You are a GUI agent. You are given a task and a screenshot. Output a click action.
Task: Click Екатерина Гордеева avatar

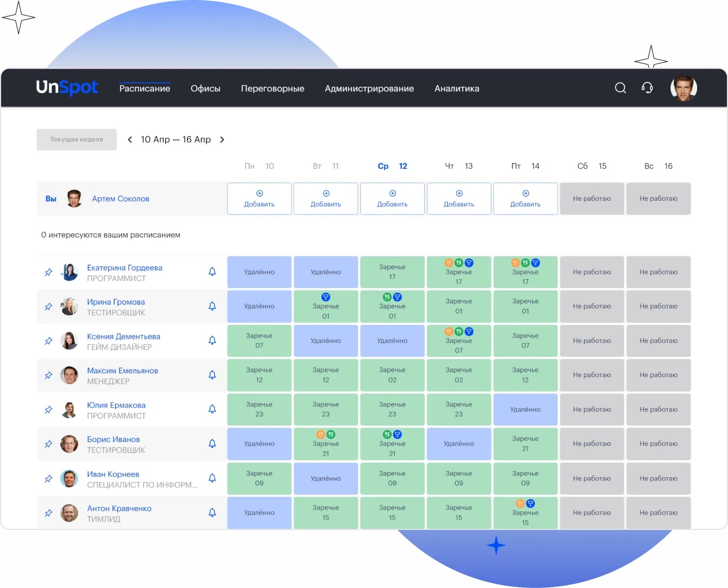69,272
